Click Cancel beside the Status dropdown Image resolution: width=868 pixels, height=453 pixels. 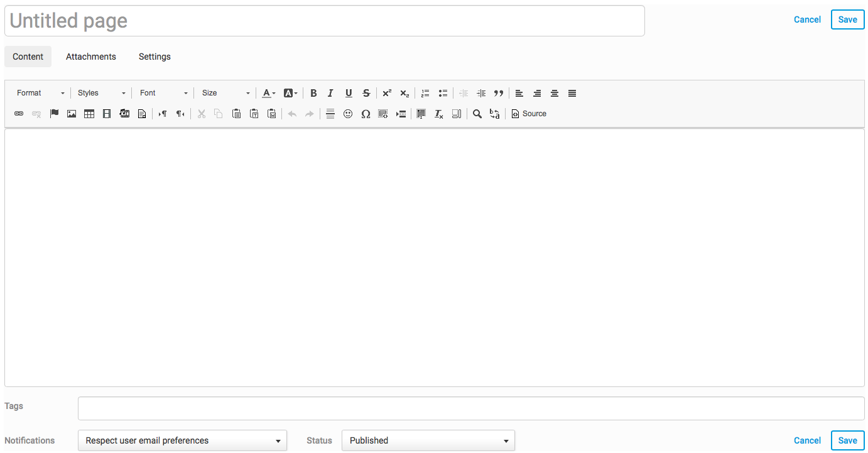coord(807,440)
